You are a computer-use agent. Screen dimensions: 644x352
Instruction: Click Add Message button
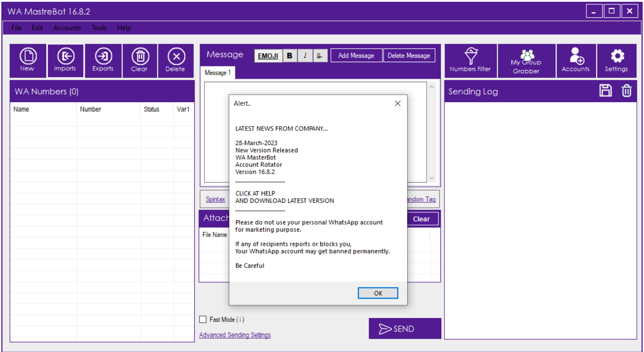(x=356, y=55)
